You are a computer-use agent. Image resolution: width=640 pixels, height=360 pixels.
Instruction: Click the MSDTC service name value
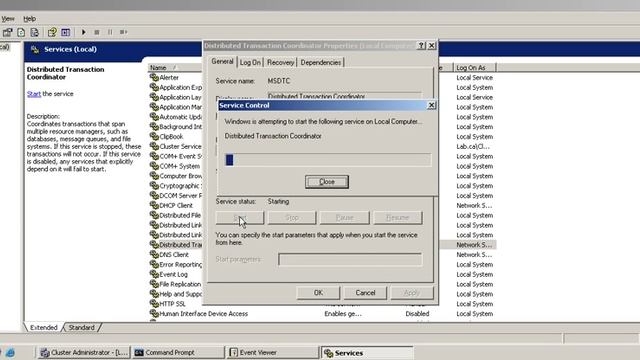279,81
